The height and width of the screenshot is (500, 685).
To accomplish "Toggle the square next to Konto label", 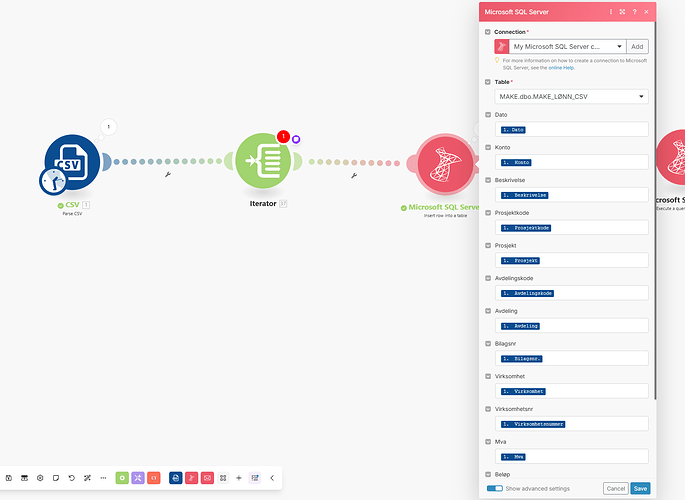I will (x=488, y=147).
